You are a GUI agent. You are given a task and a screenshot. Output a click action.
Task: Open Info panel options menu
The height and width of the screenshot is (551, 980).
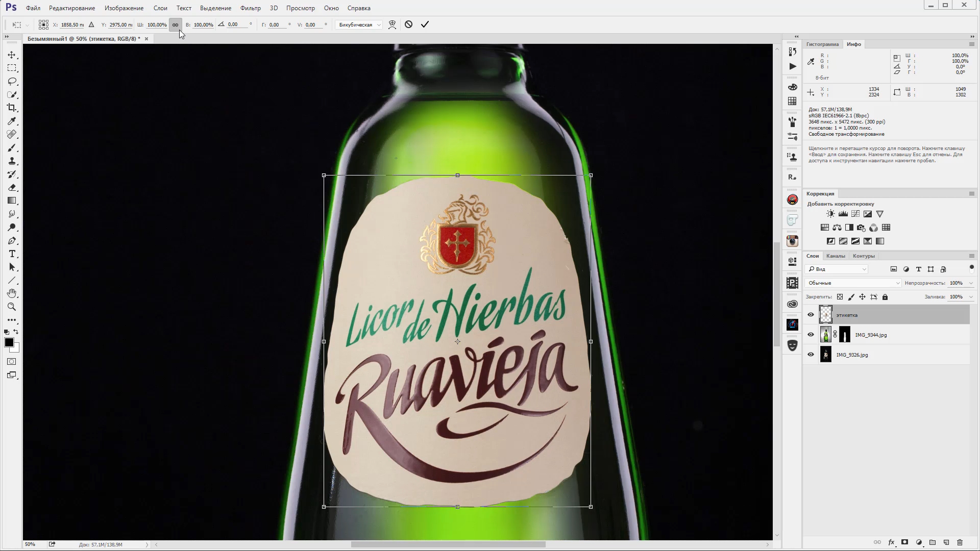[971, 44]
